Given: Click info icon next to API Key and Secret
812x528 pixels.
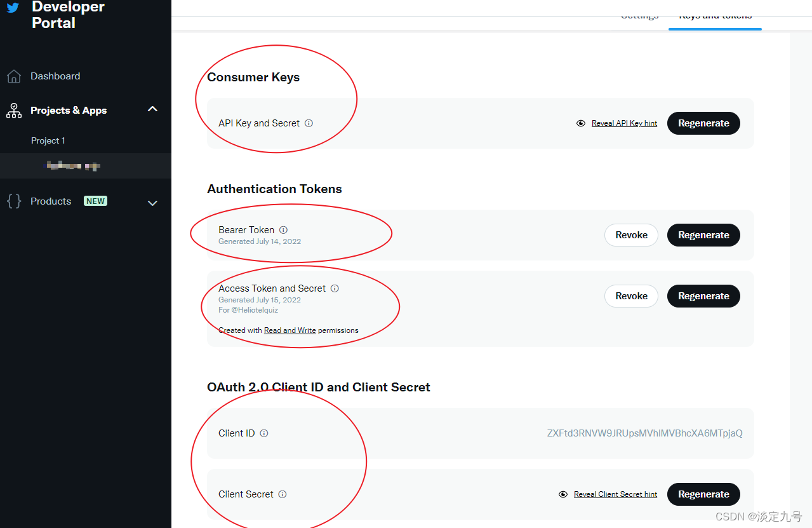Looking at the screenshot, I should [x=309, y=123].
